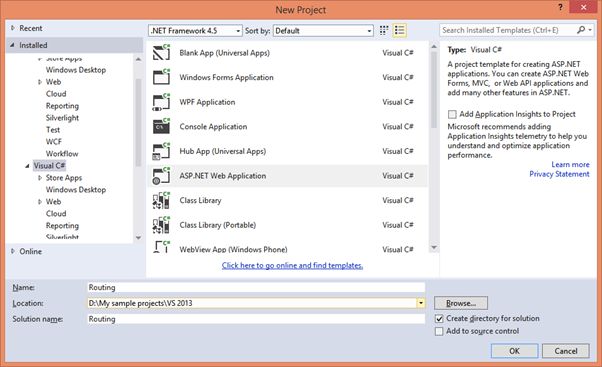
Task: Select the upper Reporting tree item
Action: tap(62, 106)
